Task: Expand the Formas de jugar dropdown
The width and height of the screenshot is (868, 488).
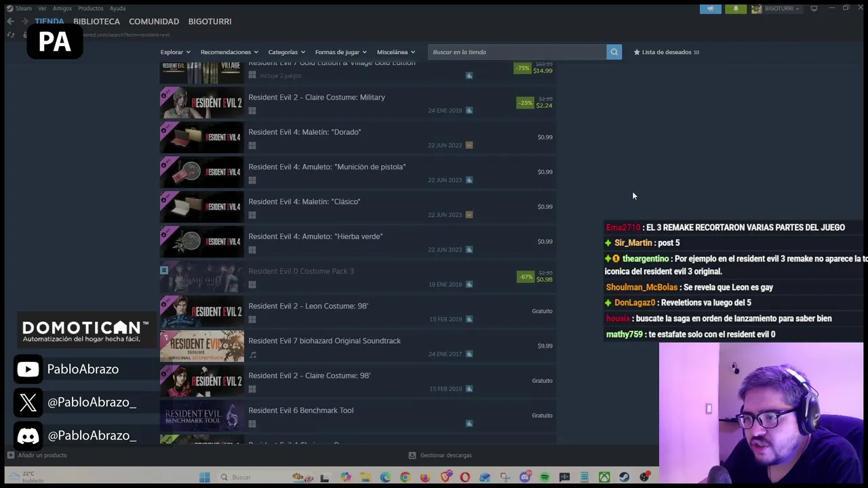Action: click(340, 52)
